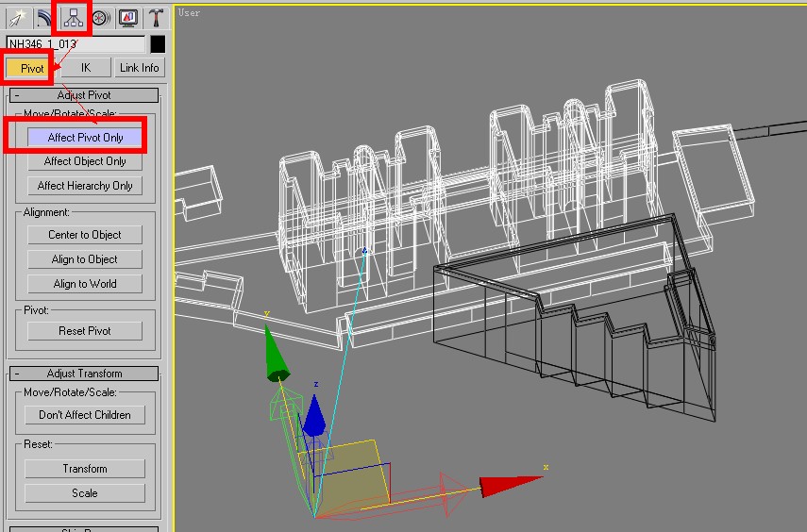Image resolution: width=807 pixels, height=532 pixels.
Task: Collapse the Adjust Pivot rollout
Action: point(84,95)
